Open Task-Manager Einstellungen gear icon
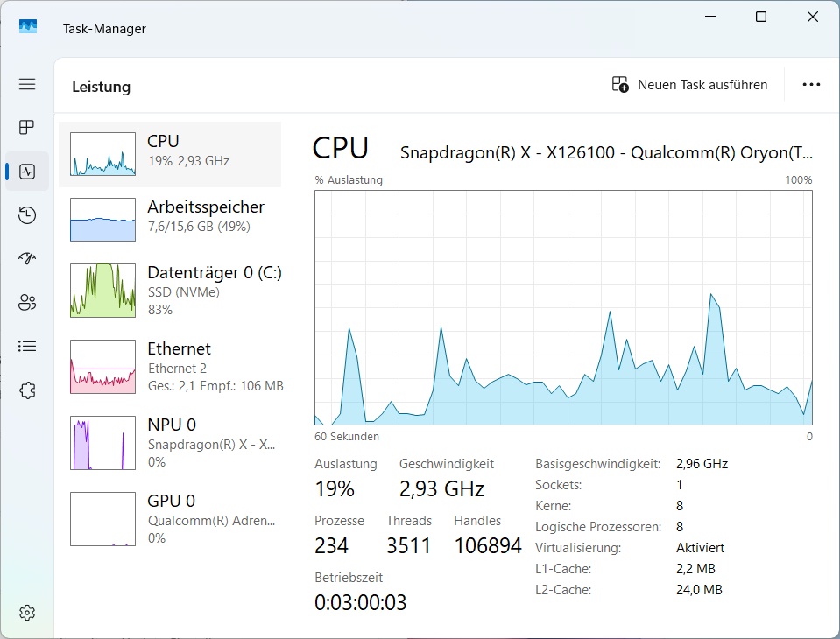This screenshot has width=840, height=639. coord(26,612)
